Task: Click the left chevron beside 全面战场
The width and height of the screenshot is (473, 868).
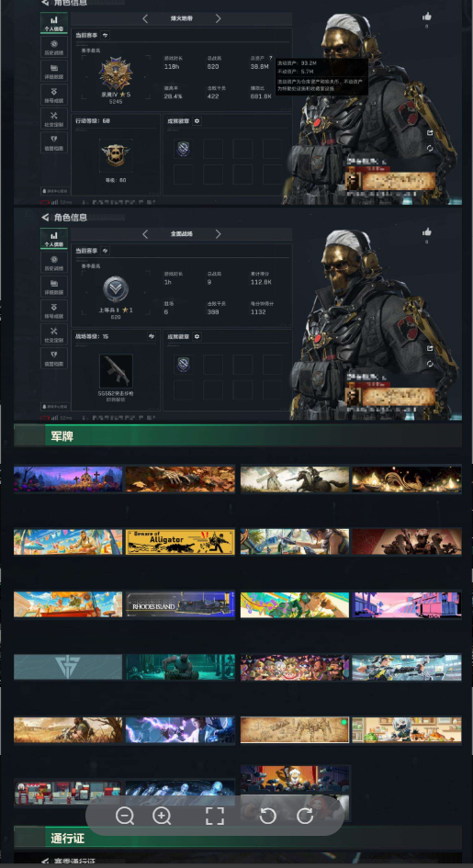Action: point(145,234)
